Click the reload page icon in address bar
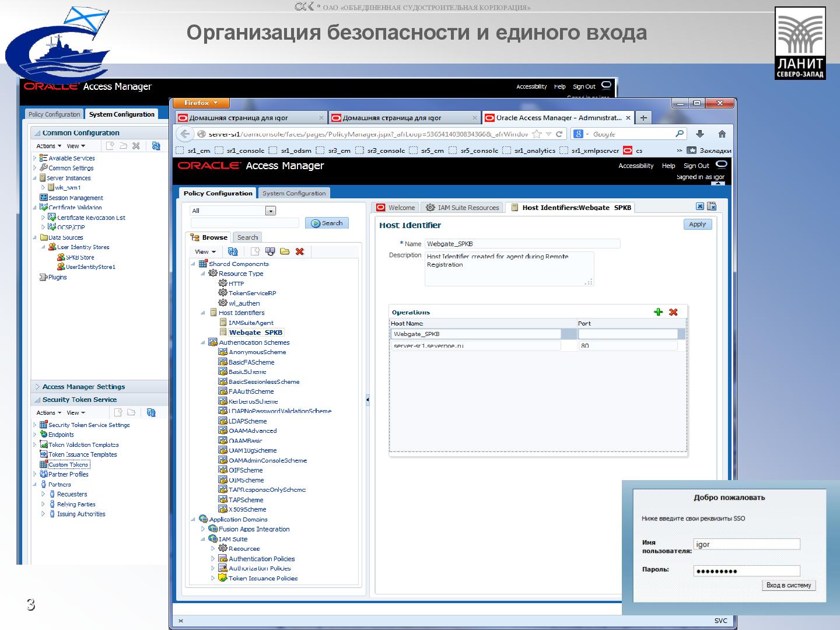The width and height of the screenshot is (840, 630). coord(559,134)
